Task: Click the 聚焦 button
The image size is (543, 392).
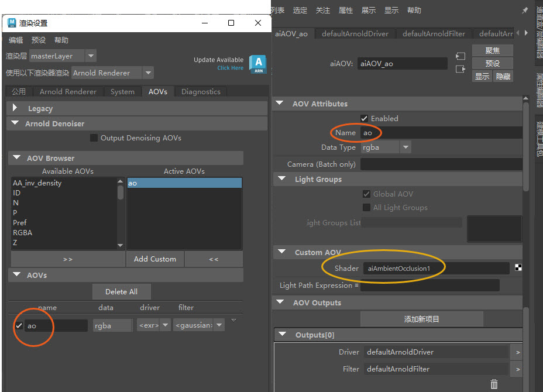Action: click(x=492, y=50)
